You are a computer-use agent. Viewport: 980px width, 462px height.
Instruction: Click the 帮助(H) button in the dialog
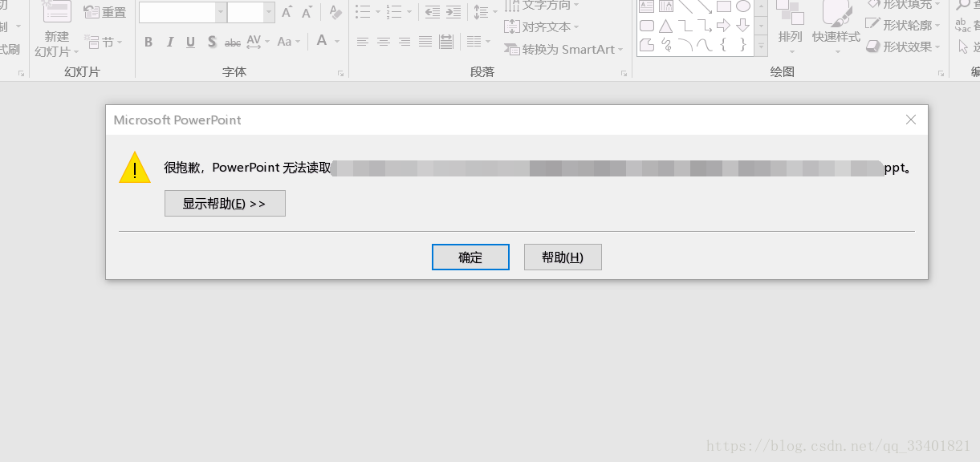(563, 257)
